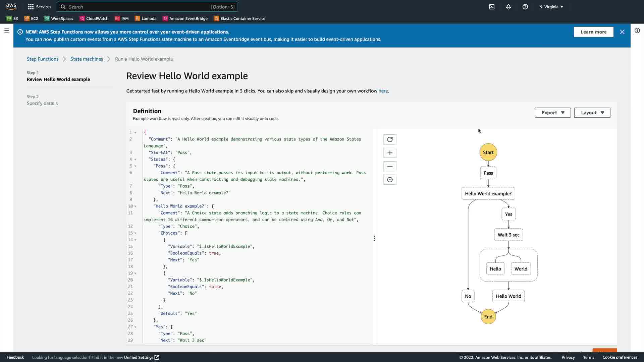Open the CloudShell terminal icon

492,7
